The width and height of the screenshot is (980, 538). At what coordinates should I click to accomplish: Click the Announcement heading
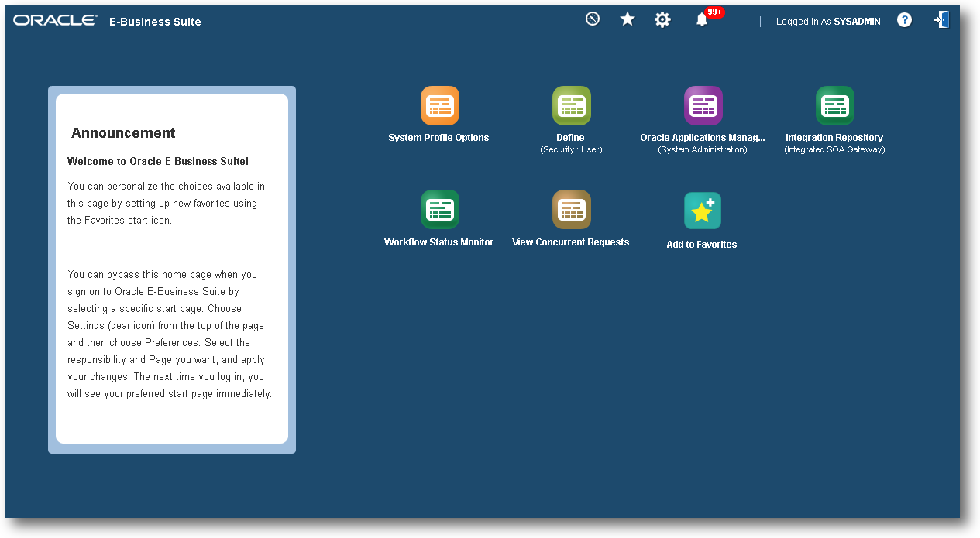123,133
